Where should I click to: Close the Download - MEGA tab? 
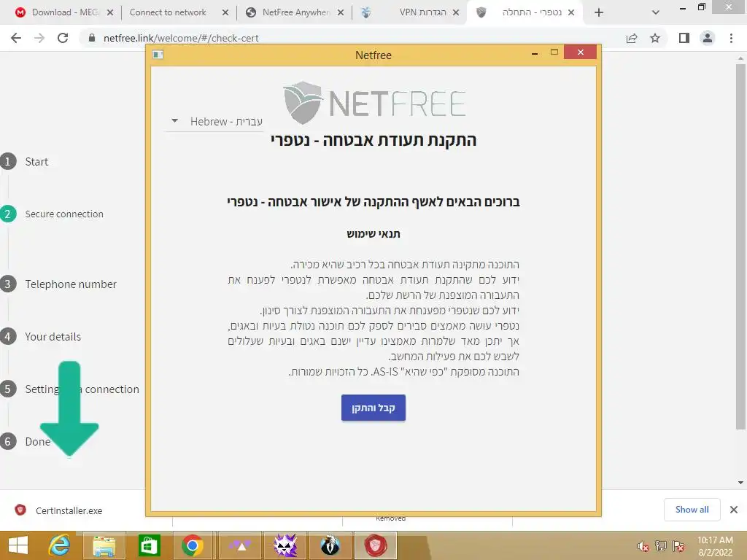(x=110, y=13)
